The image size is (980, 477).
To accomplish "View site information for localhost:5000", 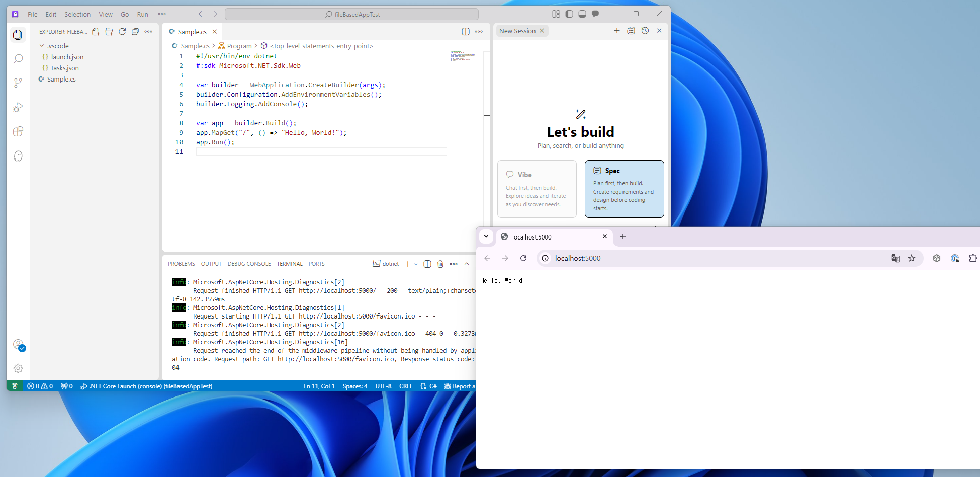I will (x=545, y=258).
